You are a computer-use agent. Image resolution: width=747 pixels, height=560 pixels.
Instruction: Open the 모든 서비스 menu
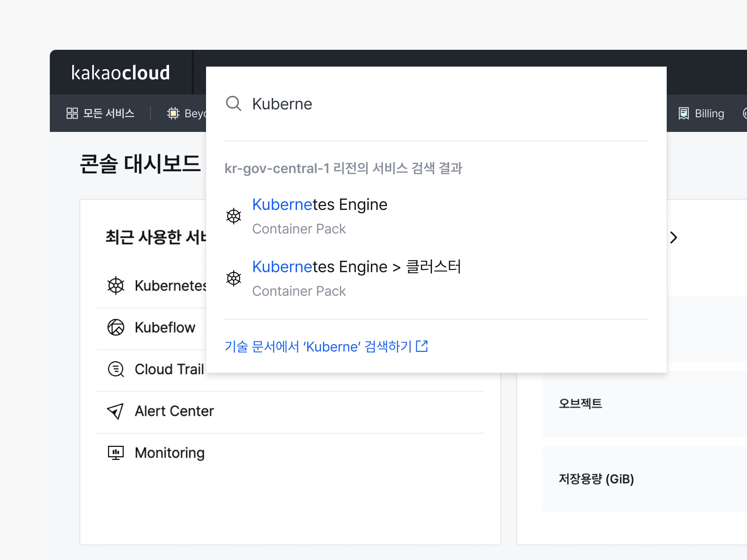tap(100, 114)
